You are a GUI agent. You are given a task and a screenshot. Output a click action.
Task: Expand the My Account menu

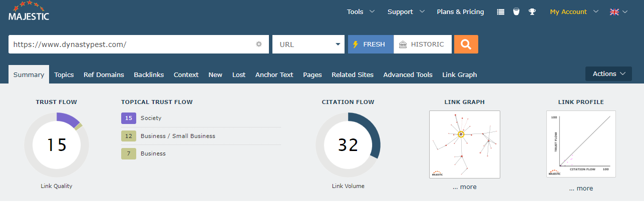pyautogui.click(x=574, y=12)
